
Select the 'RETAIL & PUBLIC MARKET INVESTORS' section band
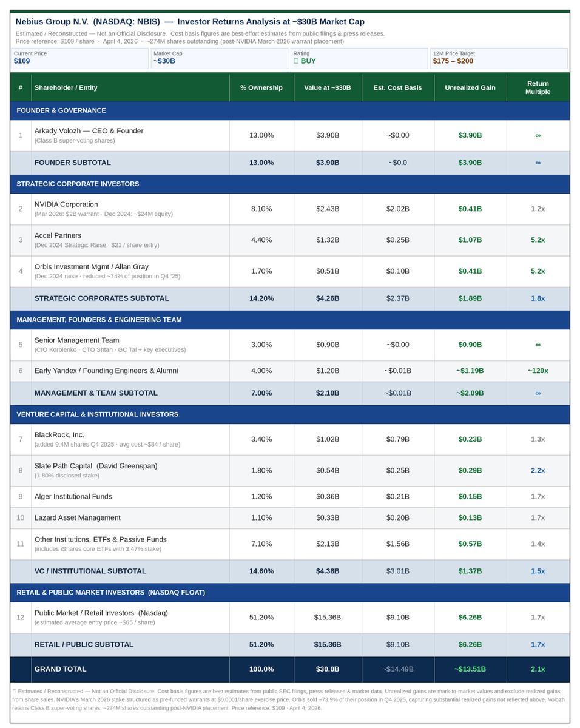coord(290,592)
